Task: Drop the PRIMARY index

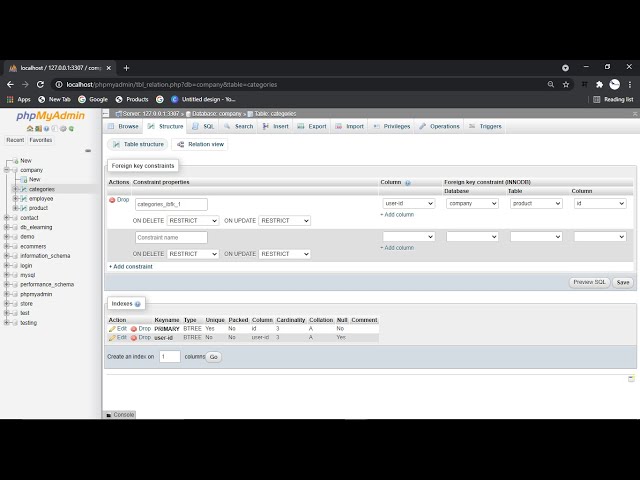Action: coord(141,329)
